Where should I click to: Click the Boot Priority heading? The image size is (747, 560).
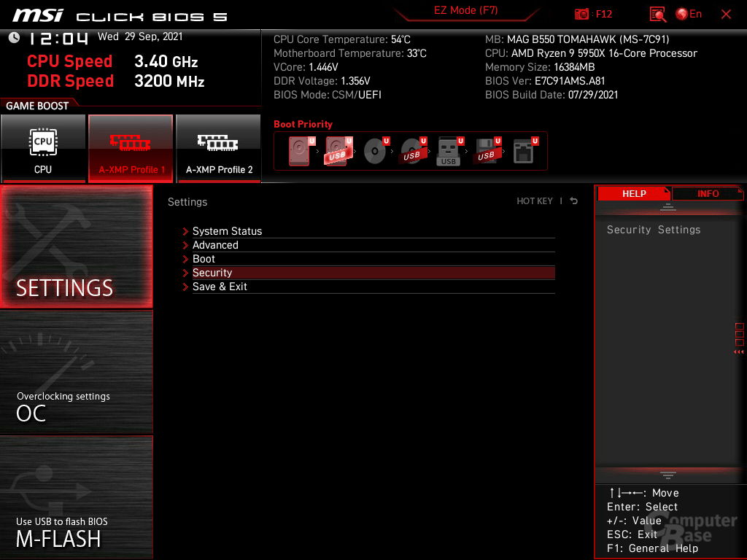(303, 124)
